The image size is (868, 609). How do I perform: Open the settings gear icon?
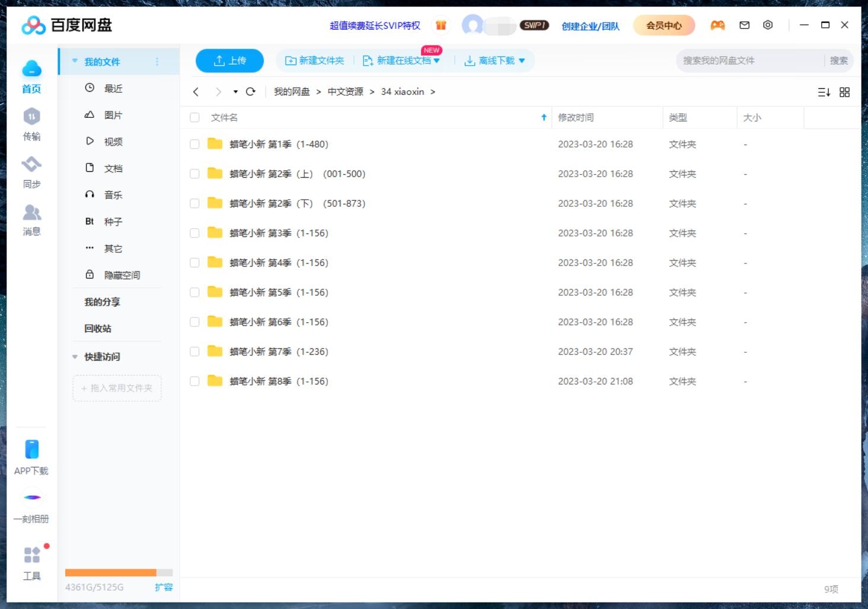tap(768, 25)
